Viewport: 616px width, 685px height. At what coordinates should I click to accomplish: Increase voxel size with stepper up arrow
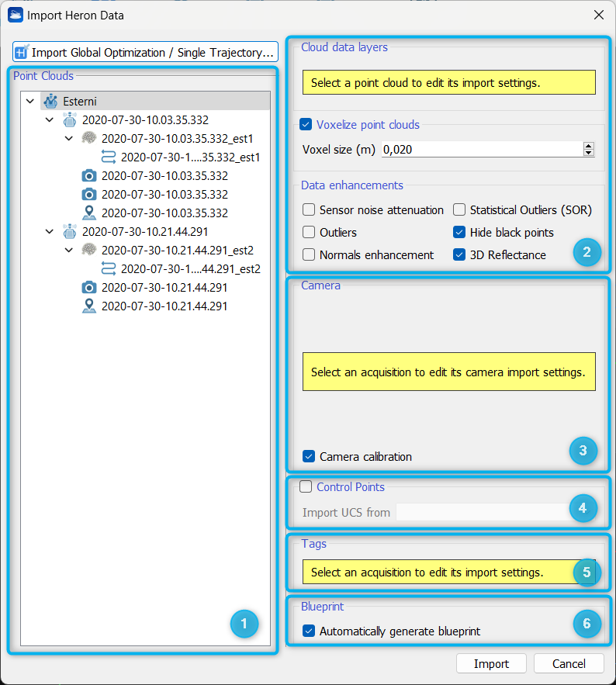pos(589,146)
